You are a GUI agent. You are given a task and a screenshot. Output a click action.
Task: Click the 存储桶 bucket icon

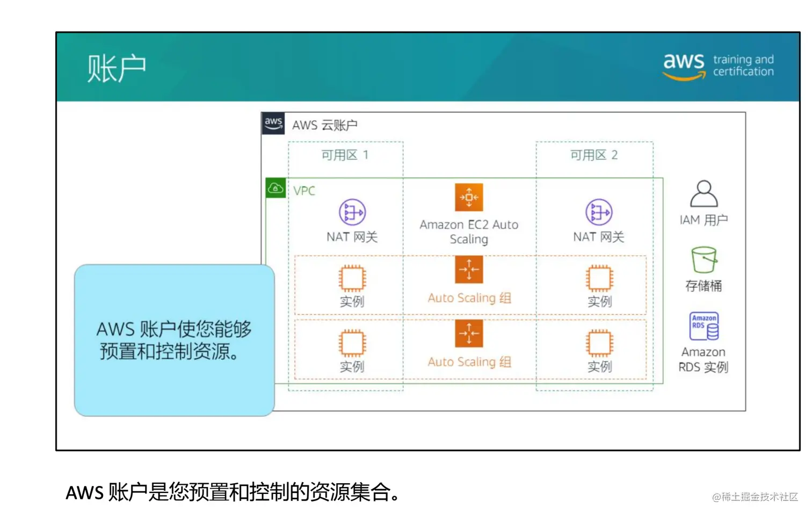click(x=704, y=260)
